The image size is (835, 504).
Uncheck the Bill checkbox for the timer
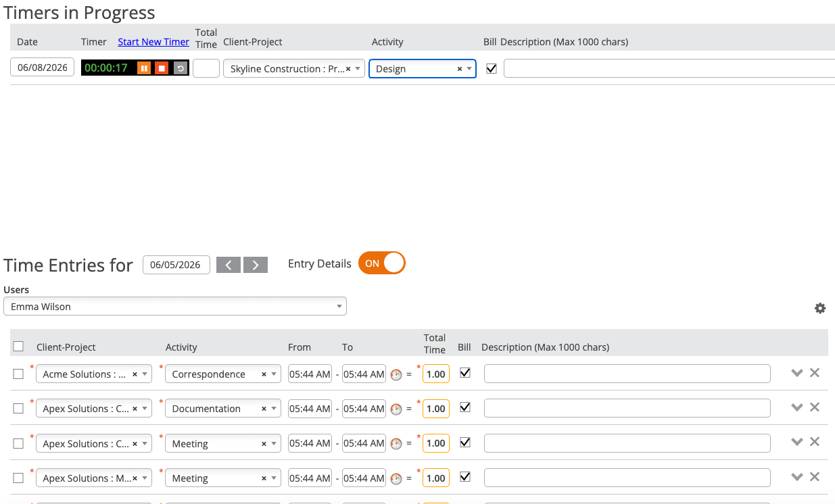492,68
